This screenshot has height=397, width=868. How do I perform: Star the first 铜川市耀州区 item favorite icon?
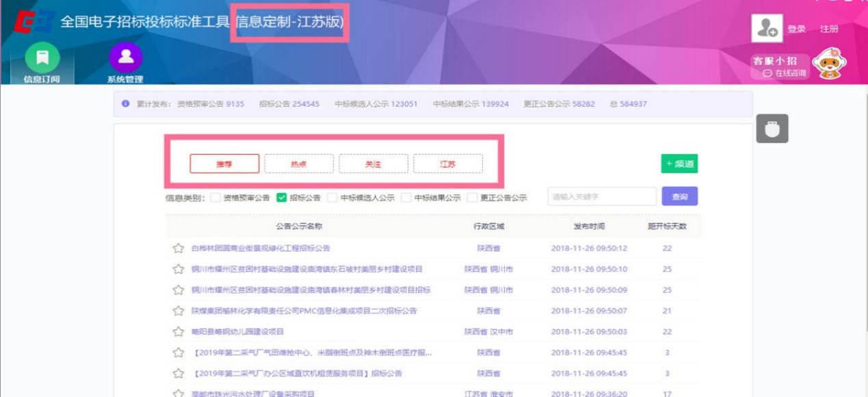tap(176, 270)
